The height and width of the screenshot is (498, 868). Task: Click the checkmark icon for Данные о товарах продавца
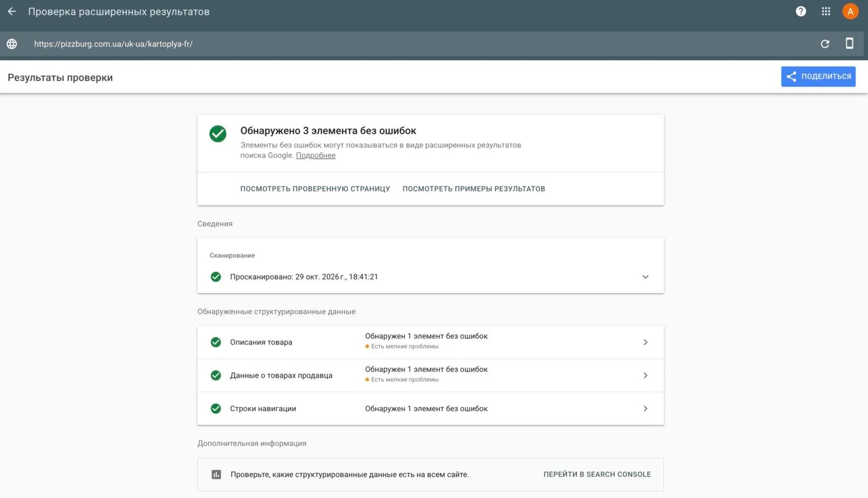(x=216, y=375)
